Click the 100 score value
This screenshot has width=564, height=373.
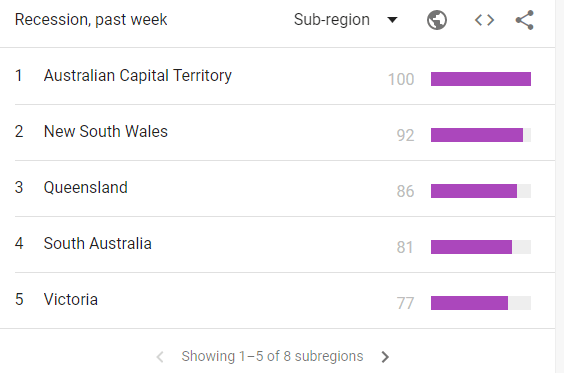click(401, 79)
